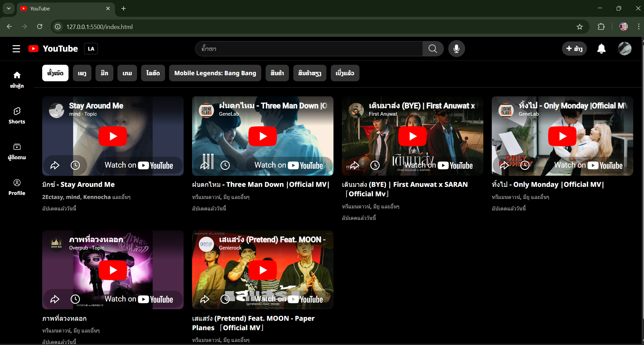Share the Pretend Feat. MOON video
Screen dimensions: 644x345
[205, 299]
